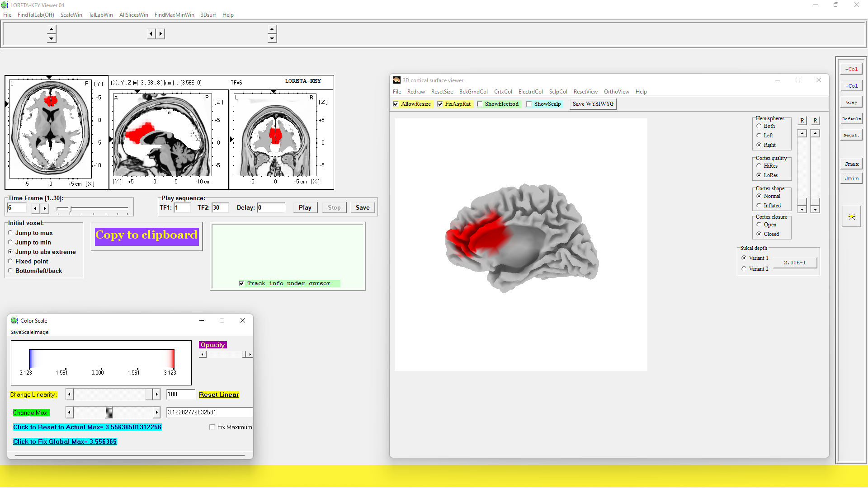Image resolution: width=868 pixels, height=488 pixels.
Task: Click the TF2 input field
Action: pyautogui.click(x=220, y=208)
